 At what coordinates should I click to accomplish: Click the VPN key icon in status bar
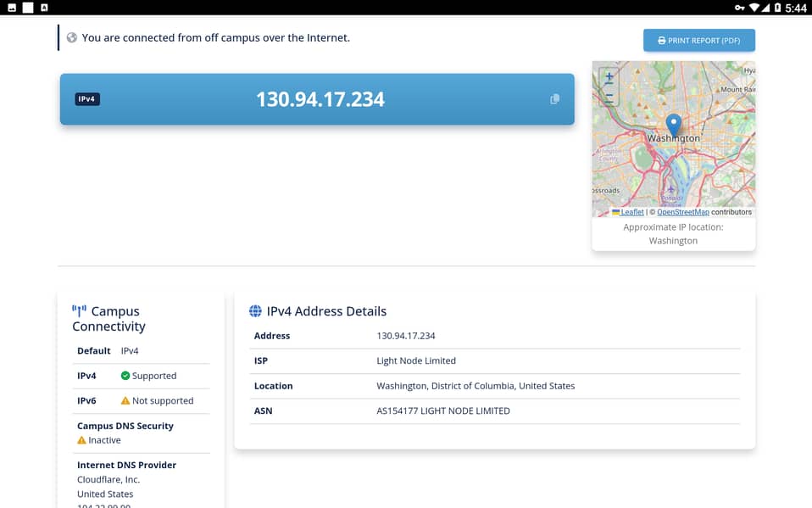coord(739,8)
